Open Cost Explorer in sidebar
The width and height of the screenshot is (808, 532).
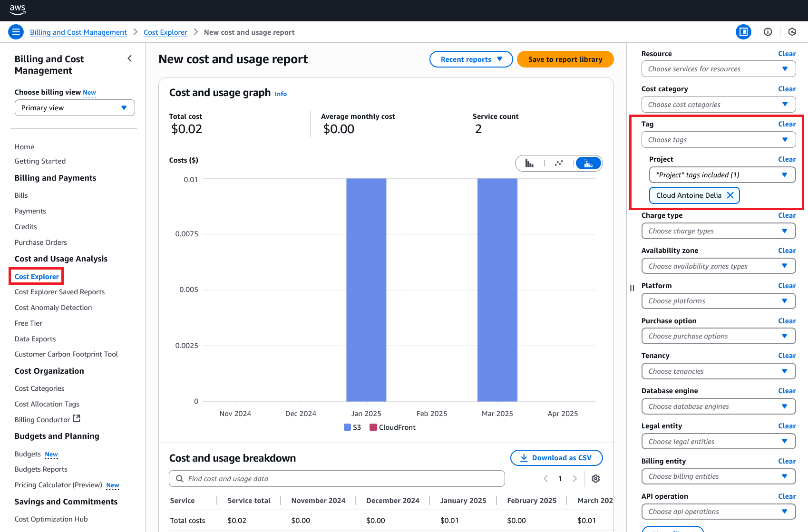click(x=37, y=277)
